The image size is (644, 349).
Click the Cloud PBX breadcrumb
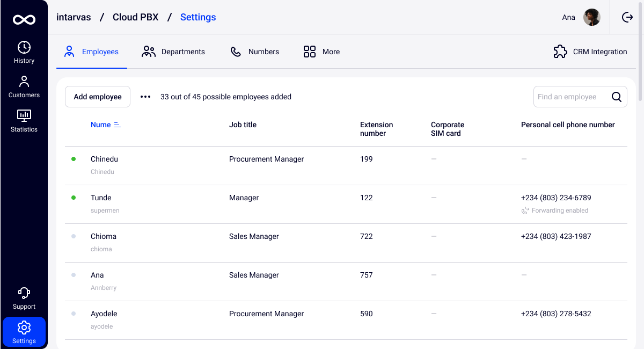(x=135, y=17)
